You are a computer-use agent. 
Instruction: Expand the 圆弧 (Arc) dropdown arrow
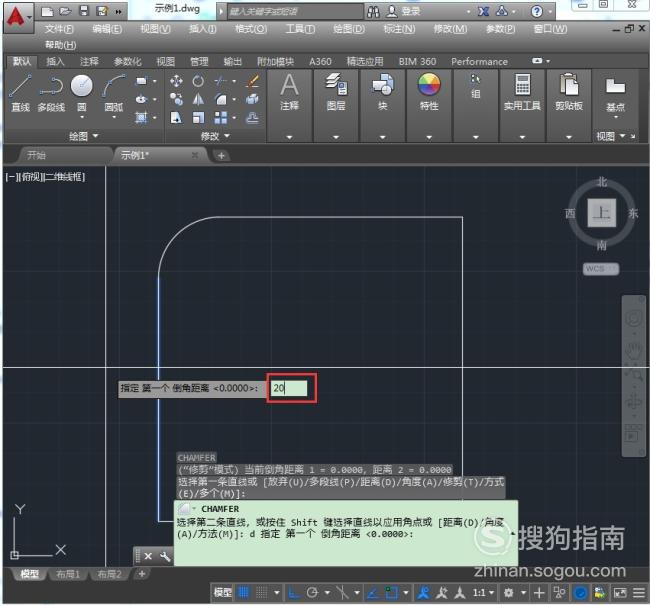point(114,117)
